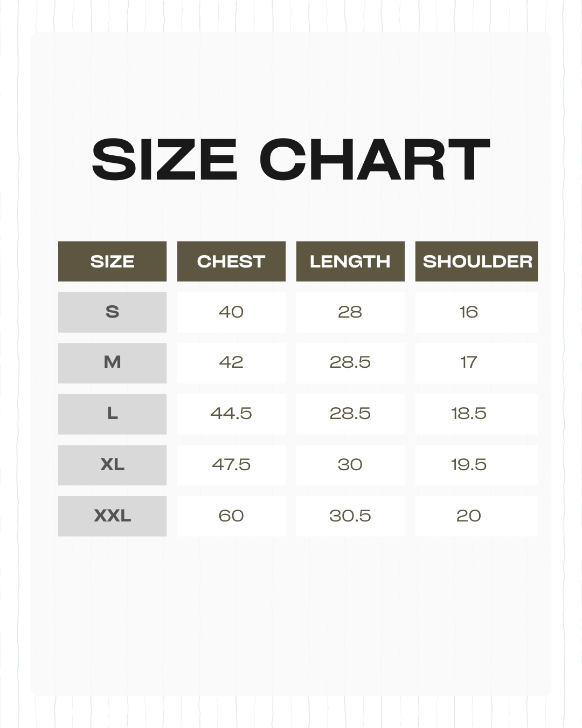Click shoulder value 16 for size S
Image resolution: width=582 pixels, height=728 pixels.
click(x=469, y=312)
